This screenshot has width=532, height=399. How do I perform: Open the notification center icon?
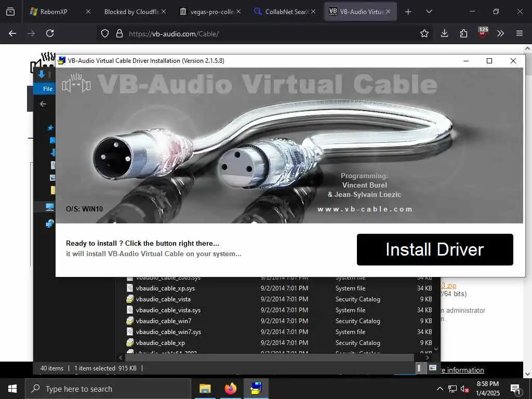point(516,389)
